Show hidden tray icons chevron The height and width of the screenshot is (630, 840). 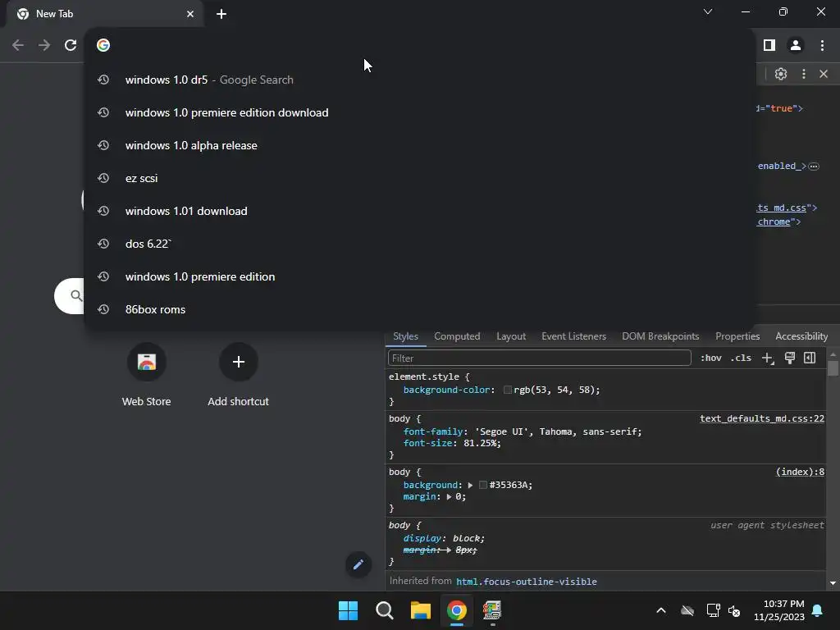[x=661, y=610]
